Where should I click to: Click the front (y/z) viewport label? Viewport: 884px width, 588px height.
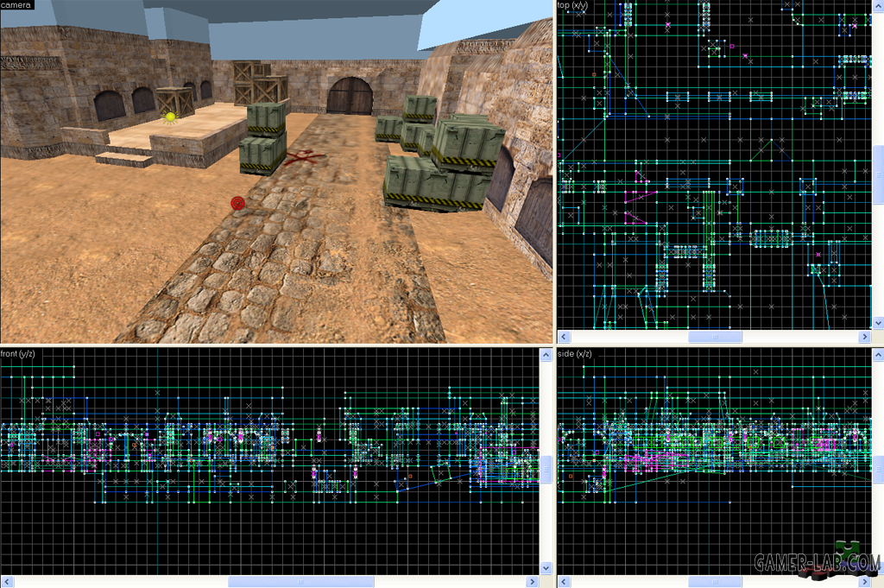point(17,353)
